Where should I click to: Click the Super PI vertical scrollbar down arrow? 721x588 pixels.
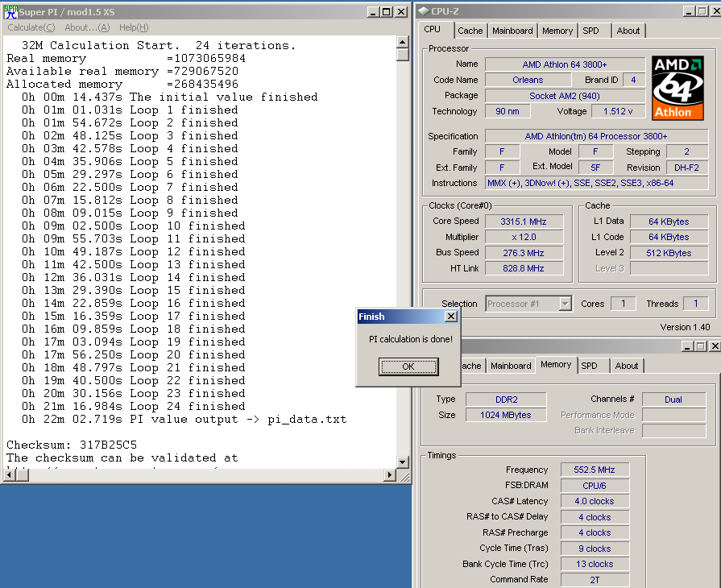[403, 462]
